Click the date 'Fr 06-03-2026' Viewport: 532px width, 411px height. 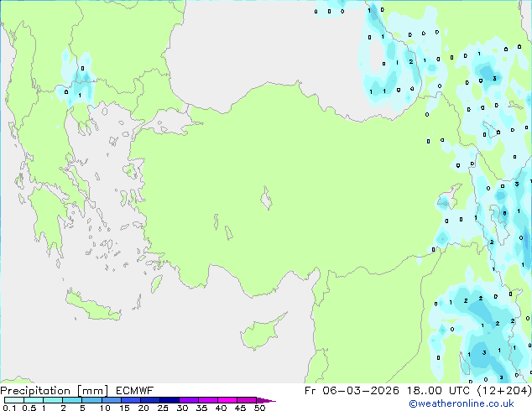(x=352, y=391)
